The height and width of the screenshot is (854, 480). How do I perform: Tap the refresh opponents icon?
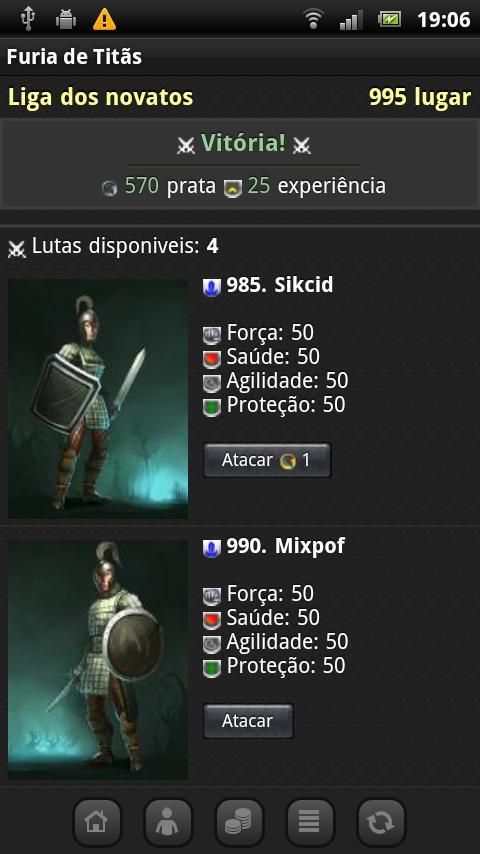pos(381,822)
